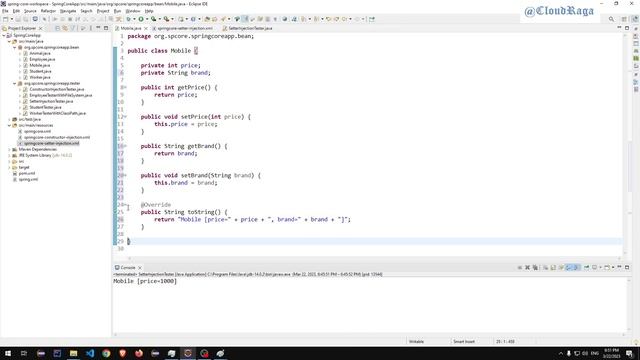Expand the target folder
This screenshot has height=360, width=640.
point(9,167)
